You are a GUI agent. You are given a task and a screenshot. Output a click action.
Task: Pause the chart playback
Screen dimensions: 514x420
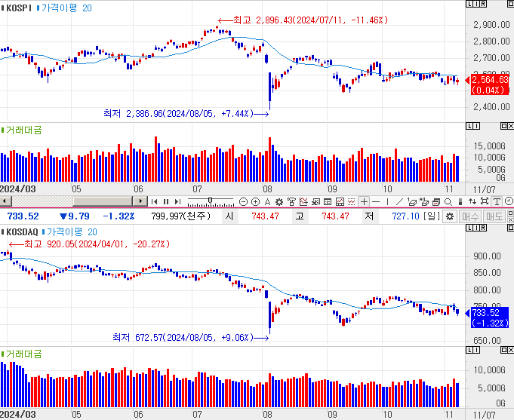click(166, 201)
